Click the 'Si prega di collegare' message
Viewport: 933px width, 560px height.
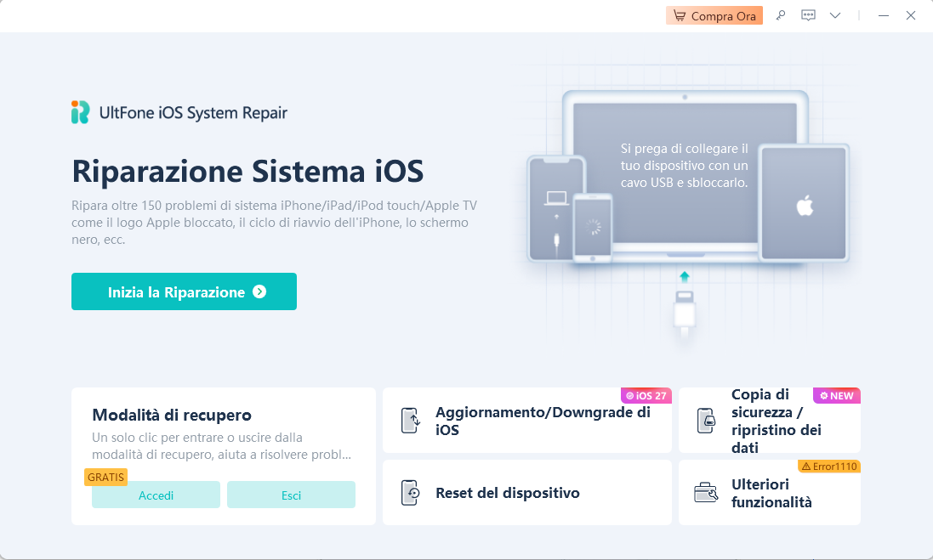(x=685, y=165)
